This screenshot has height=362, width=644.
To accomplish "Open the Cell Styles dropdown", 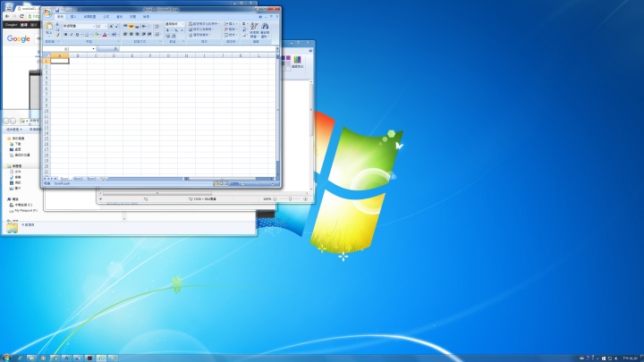I will tap(199, 35).
